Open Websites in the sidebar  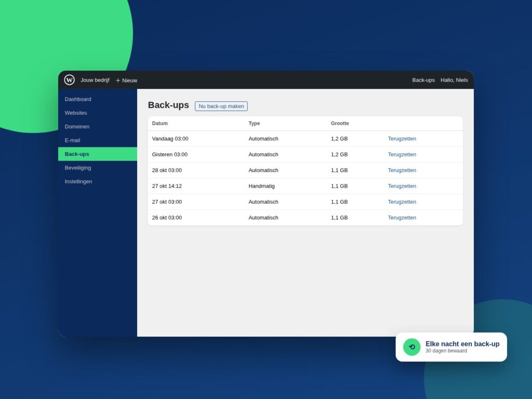tap(98, 113)
